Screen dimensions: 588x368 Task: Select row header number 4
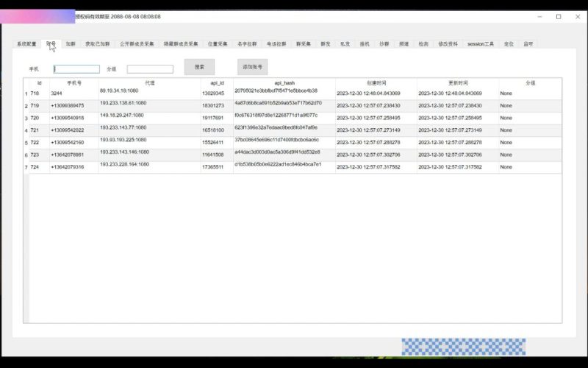(x=26, y=130)
